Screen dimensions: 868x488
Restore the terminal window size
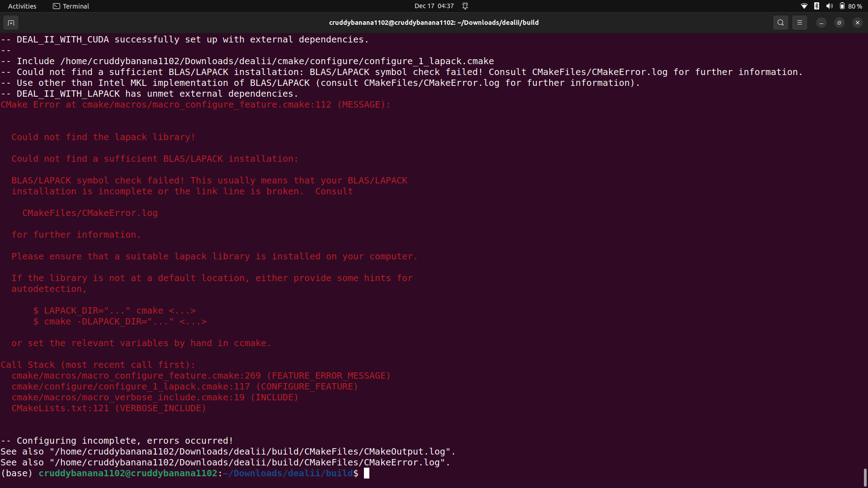pos(839,23)
